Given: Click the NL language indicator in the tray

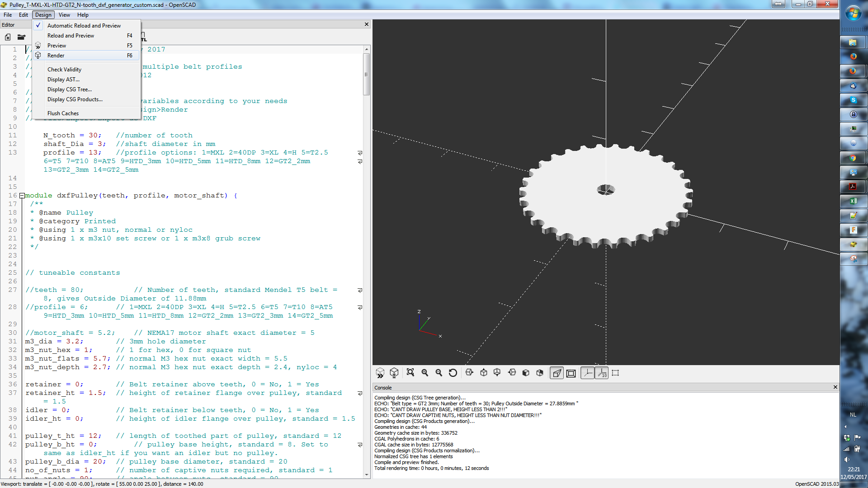Looking at the screenshot, I should (x=853, y=415).
